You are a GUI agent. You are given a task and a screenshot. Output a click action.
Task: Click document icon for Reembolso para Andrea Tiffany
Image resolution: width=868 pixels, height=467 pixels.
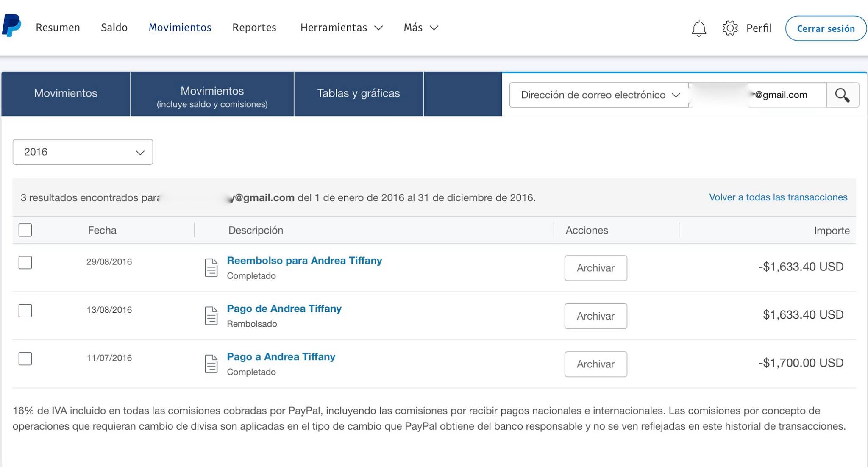click(x=211, y=268)
